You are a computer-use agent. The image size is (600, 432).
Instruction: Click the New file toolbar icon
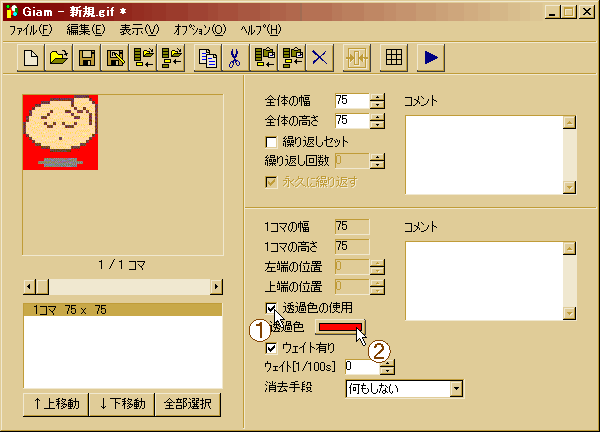point(31,57)
